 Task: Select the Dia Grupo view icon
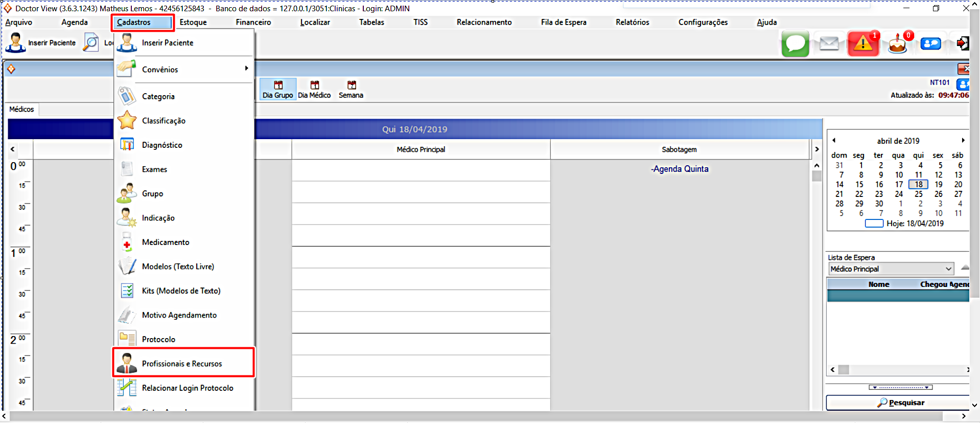pyautogui.click(x=277, y=90)
